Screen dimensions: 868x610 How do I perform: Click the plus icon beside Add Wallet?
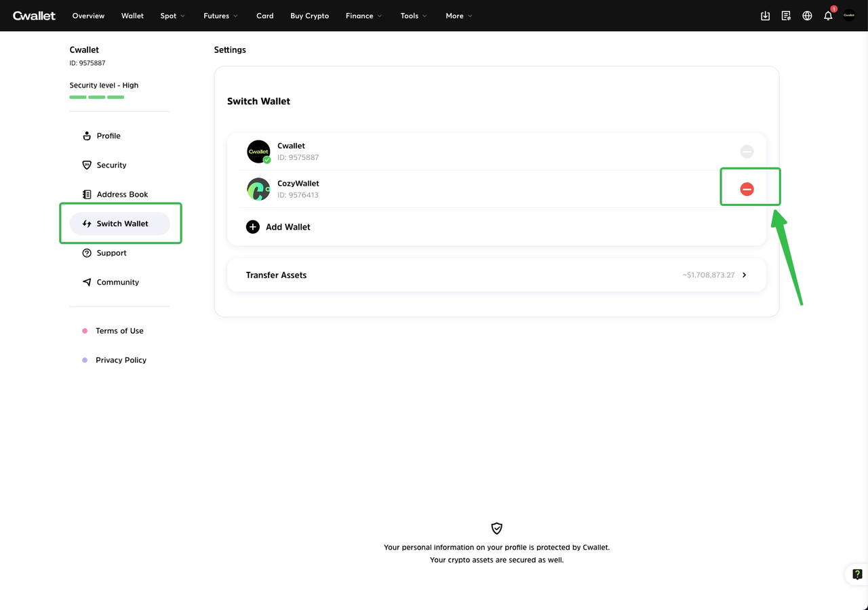pos(253,227)
